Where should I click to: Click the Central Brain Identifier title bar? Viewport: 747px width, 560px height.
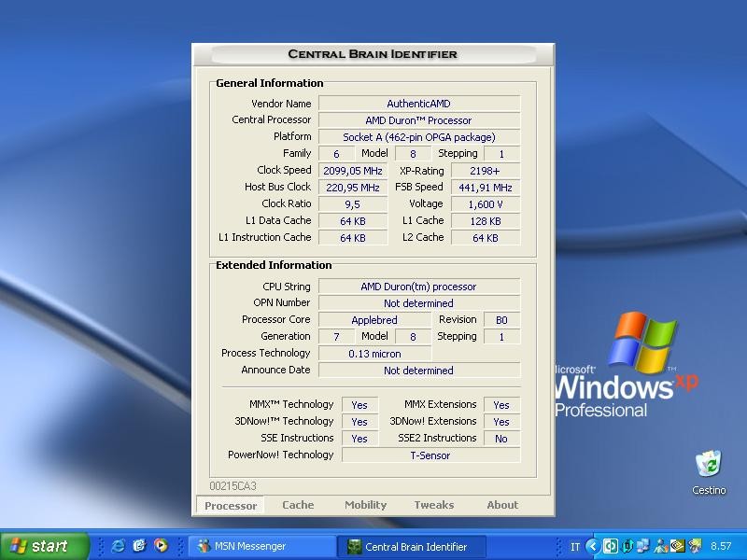click(373, 54)
